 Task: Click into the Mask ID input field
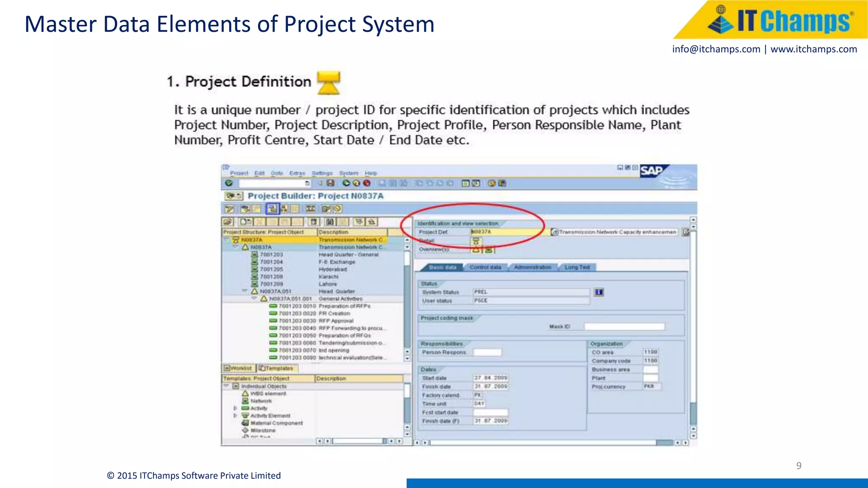click(624, 327)
